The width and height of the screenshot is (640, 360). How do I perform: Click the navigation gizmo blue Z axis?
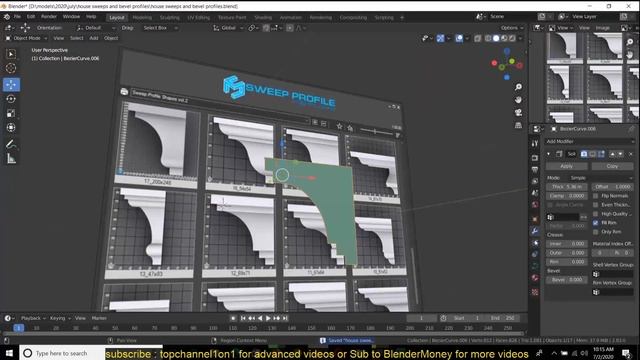tap(507, 51)
